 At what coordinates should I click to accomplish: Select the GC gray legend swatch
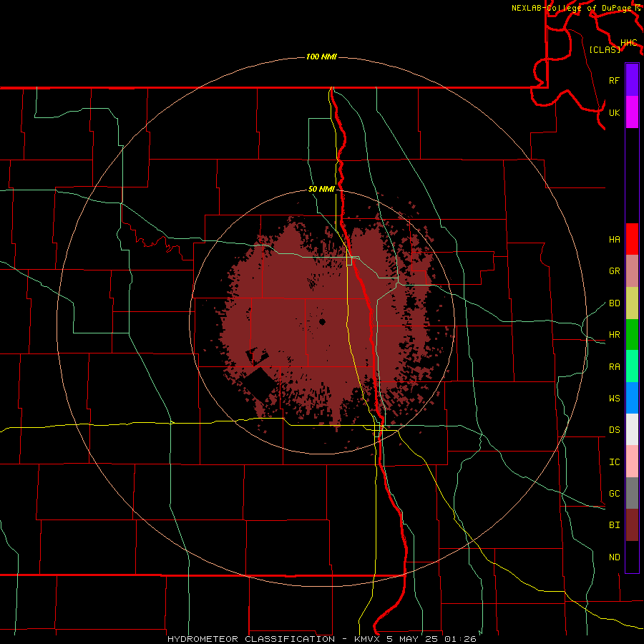(632, 493)
